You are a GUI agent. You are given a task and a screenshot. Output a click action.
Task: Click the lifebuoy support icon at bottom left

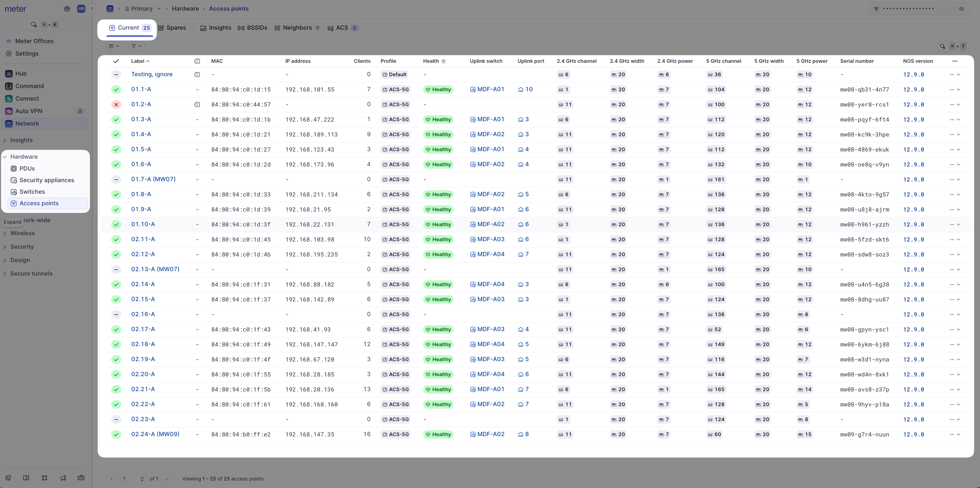click(44, 478)
